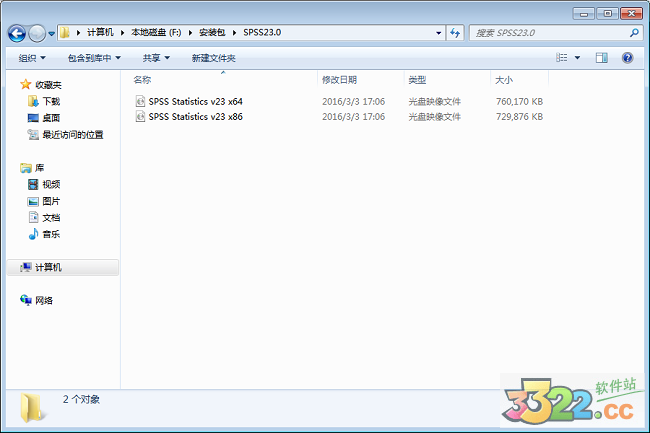This screenshot has height=433, width=650.
Task: Expand the arrow after 计算机 in path
Action: click(x=123, y=33)
